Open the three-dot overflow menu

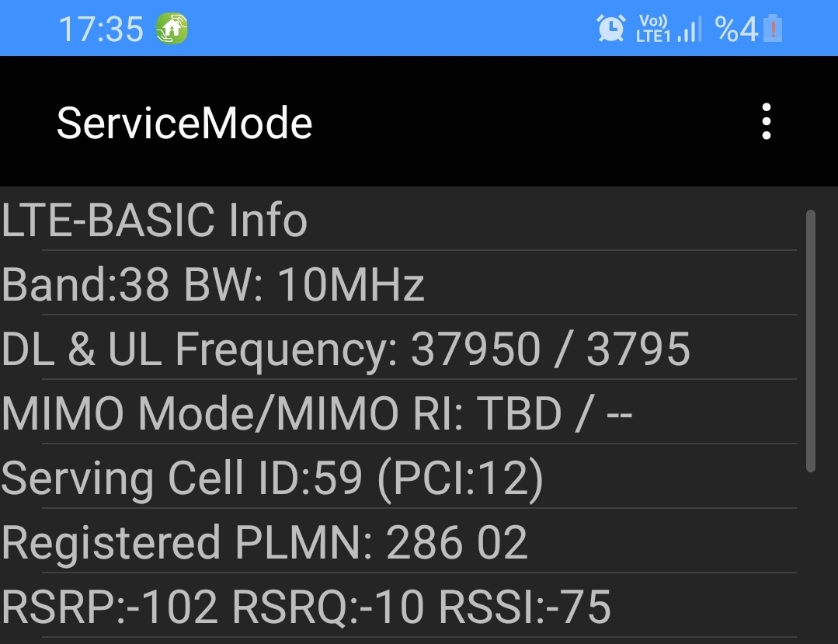point(767,122)
